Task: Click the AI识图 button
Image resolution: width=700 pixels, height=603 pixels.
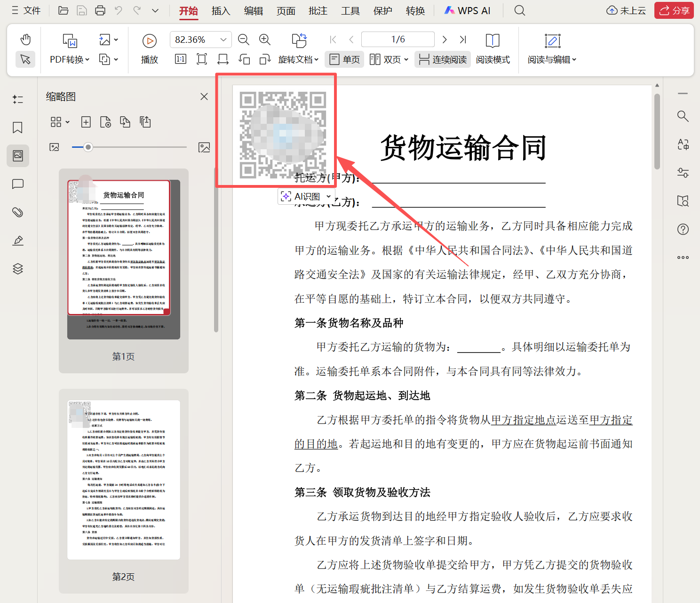Action: pyautogui.click(x=301, y=196)
